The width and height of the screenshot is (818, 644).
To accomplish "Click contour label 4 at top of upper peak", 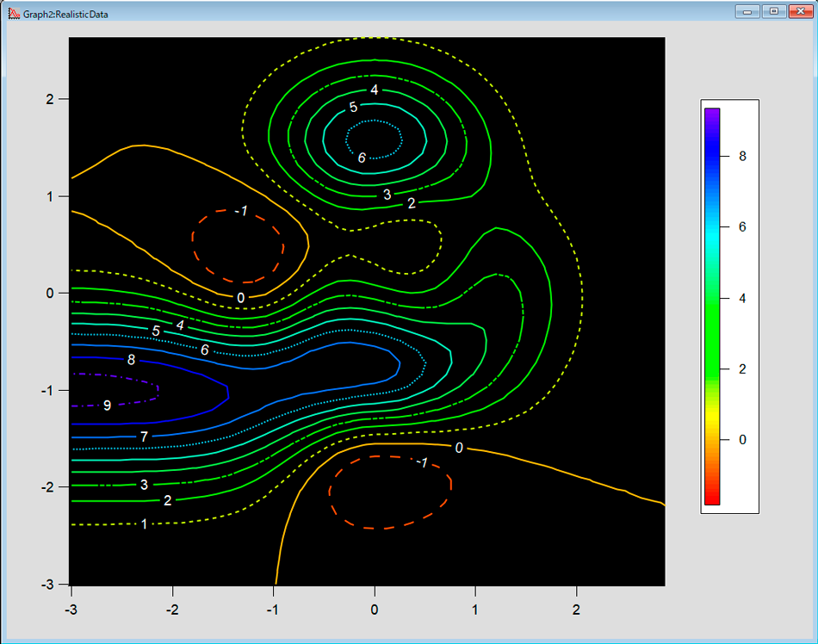I will click(x=374, y=90).
